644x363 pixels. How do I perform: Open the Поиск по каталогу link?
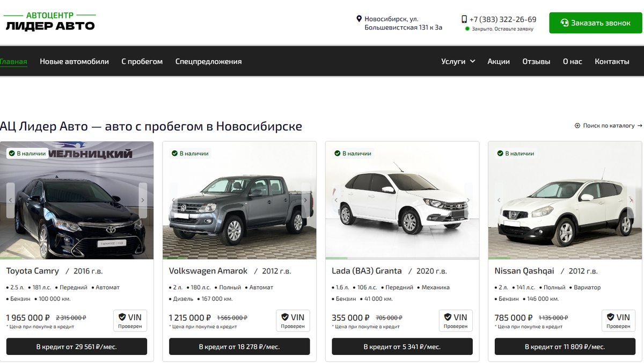pos(609,126)
